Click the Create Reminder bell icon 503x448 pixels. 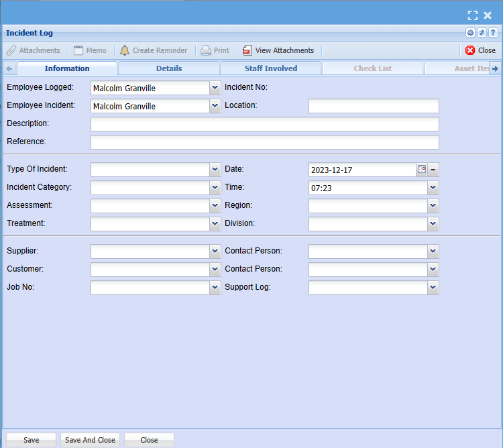click(125, 50)
